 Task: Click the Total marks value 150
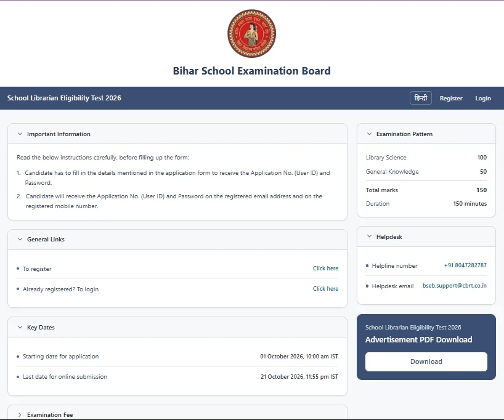(481, 190)
